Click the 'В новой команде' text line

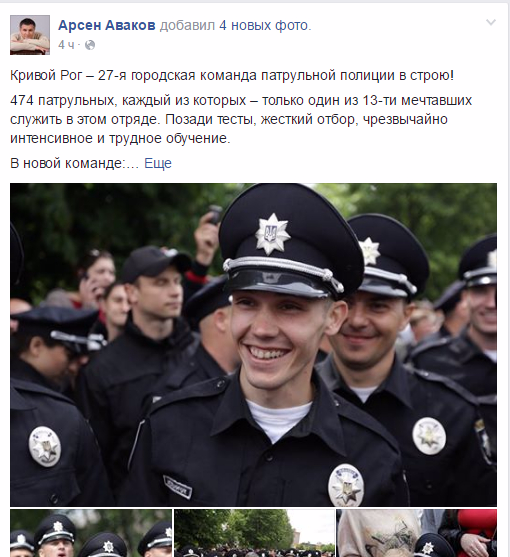pyautogui.click(x=74, y=163)
